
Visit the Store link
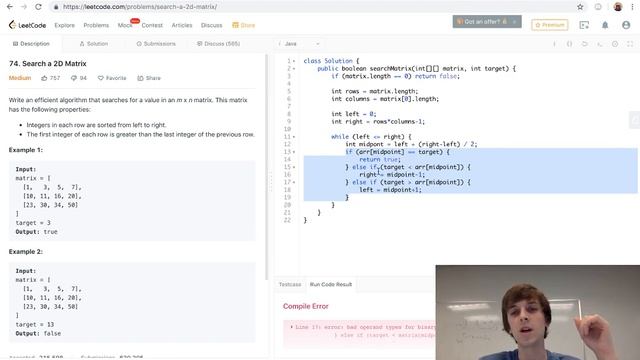[244, 25]
